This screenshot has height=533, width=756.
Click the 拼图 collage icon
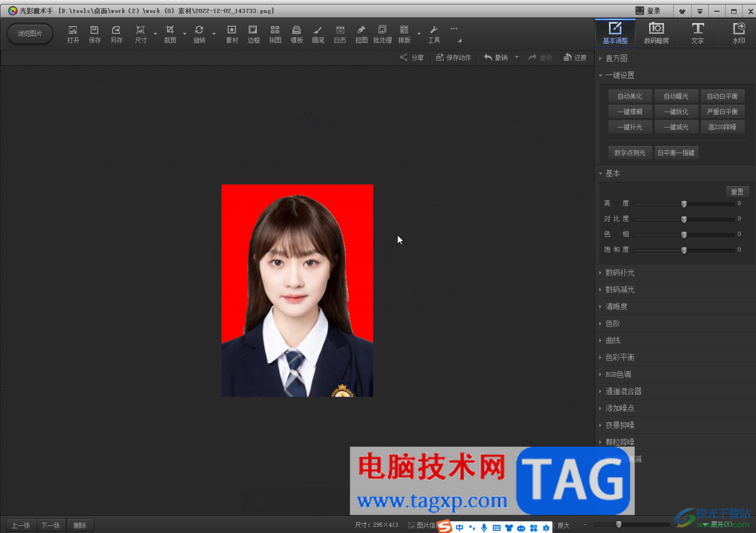tap(275, 34)
